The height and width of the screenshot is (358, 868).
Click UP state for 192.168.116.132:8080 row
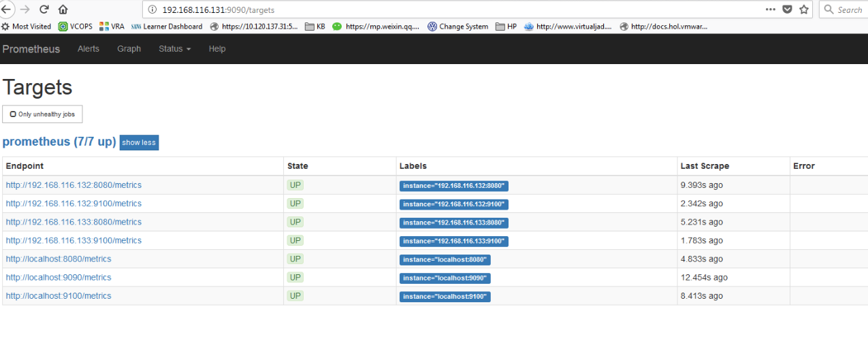(x=295, y=185)
